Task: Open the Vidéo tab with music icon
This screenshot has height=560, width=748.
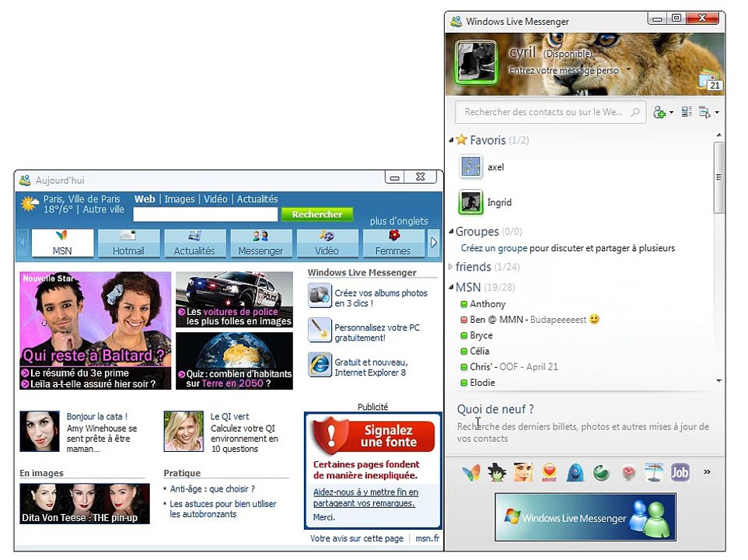Action: click(327, 243)
